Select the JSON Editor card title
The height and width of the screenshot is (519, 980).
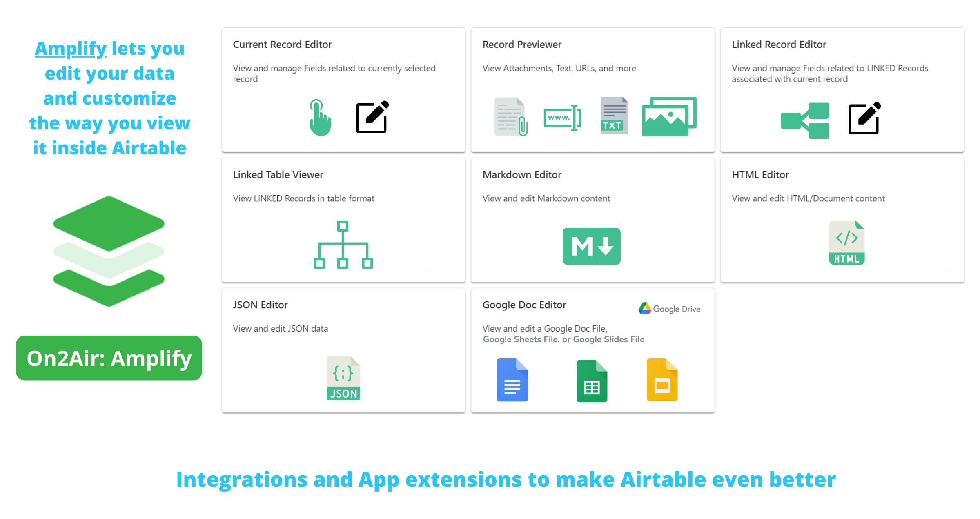[260, 305]
